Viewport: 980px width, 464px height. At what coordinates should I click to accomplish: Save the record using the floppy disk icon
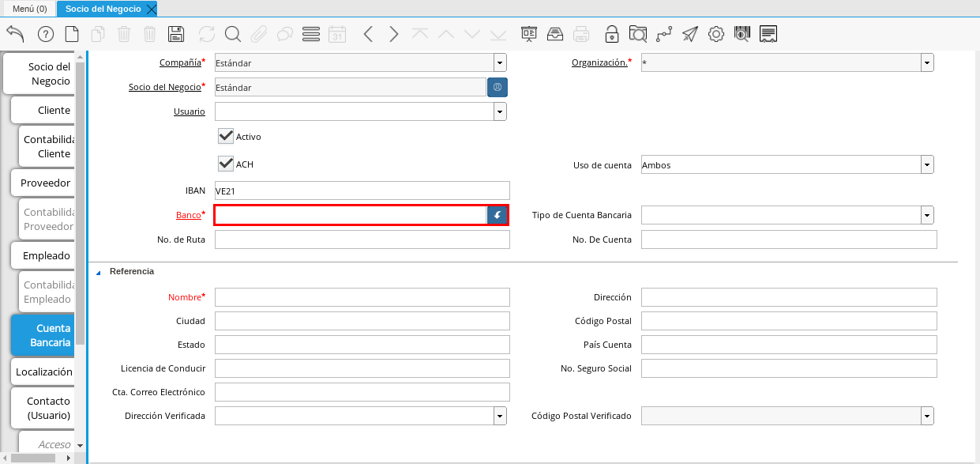(176, 34)
